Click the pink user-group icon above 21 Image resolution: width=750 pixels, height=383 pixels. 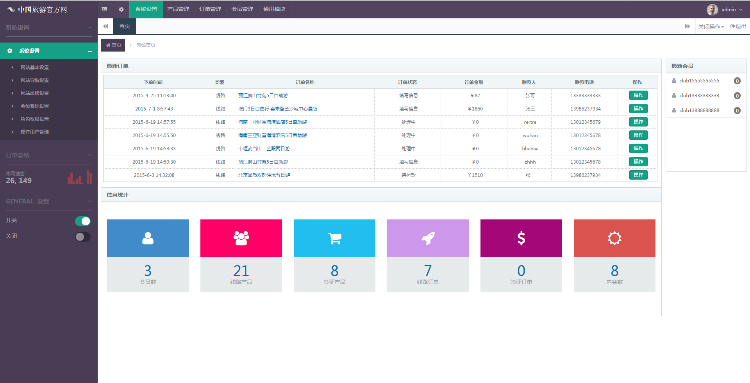[x=241, y=238]
